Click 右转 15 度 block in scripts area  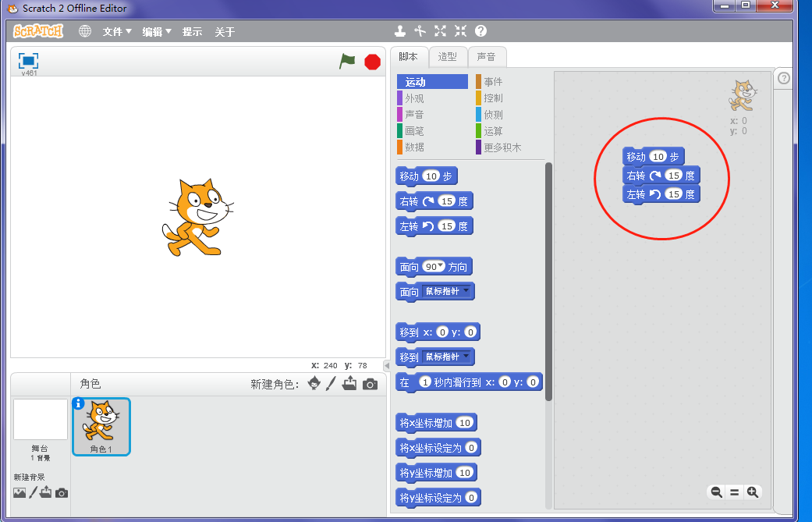[661, 175]
